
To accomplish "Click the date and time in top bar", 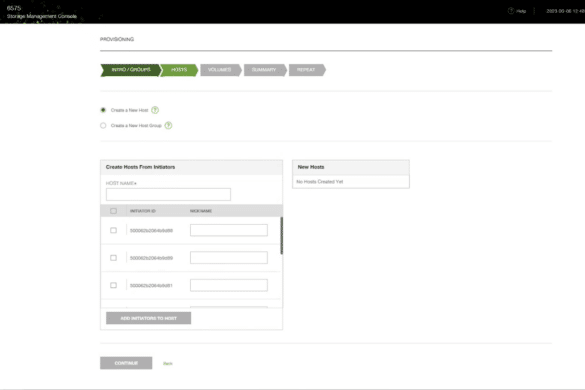I will click(566, 11).
